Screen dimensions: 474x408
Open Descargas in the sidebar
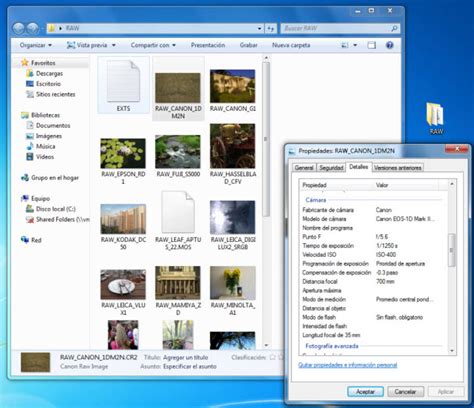[x=49, y=73]
